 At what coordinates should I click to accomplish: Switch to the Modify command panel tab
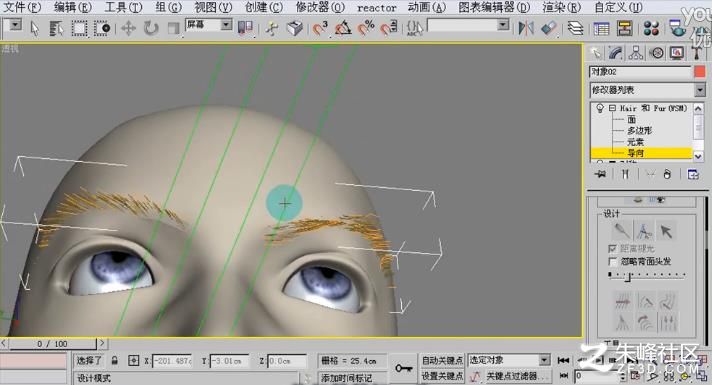[615, 53]
